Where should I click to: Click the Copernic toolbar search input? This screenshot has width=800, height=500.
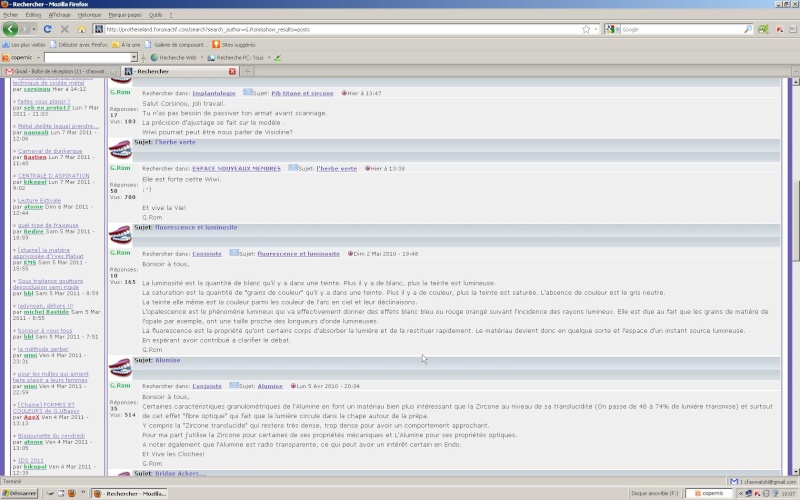[x=87, y=58]
